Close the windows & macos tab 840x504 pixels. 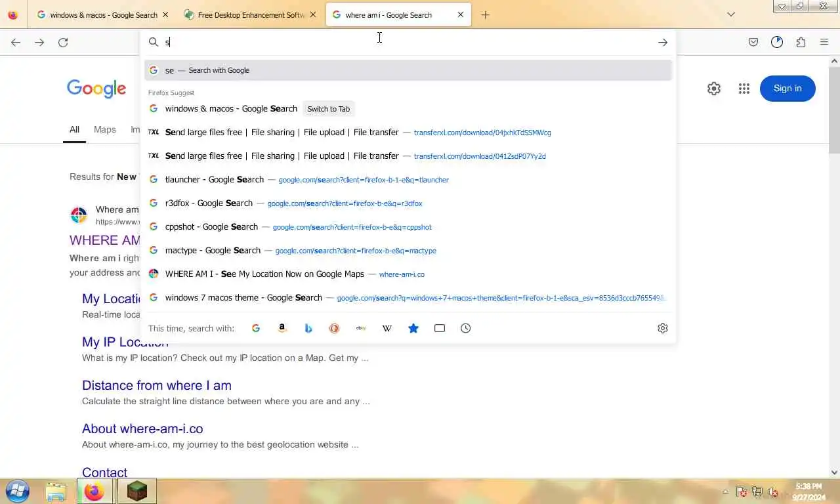[165, 14]
